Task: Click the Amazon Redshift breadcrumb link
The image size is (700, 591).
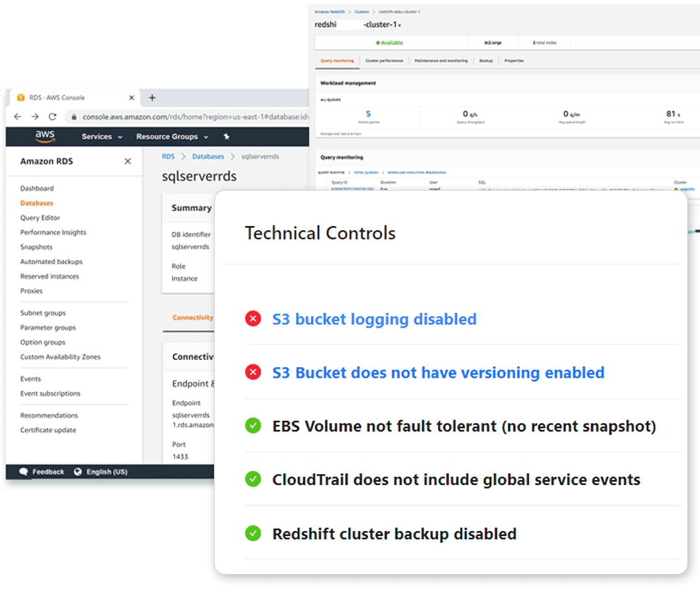Action: (x=329, y=11)
